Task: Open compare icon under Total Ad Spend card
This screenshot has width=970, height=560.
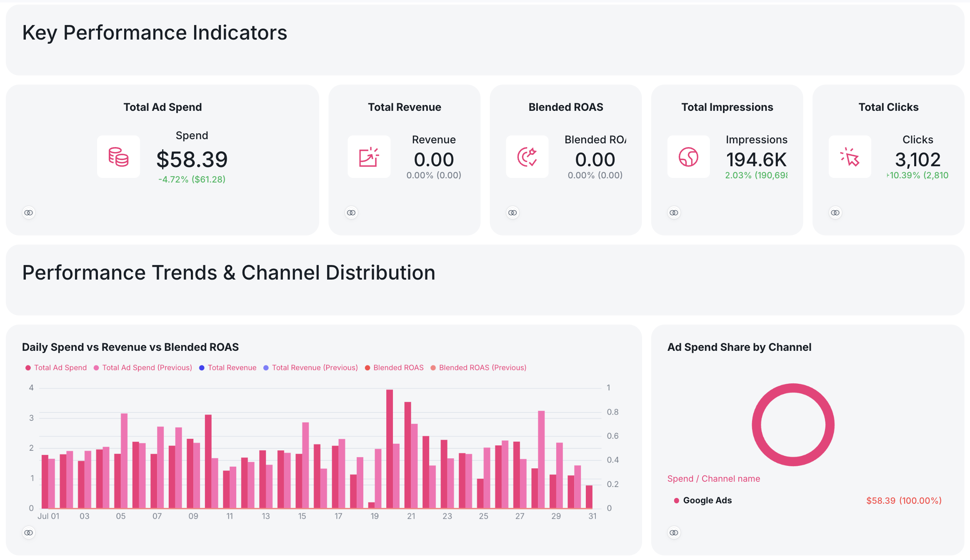Action: 28,213
